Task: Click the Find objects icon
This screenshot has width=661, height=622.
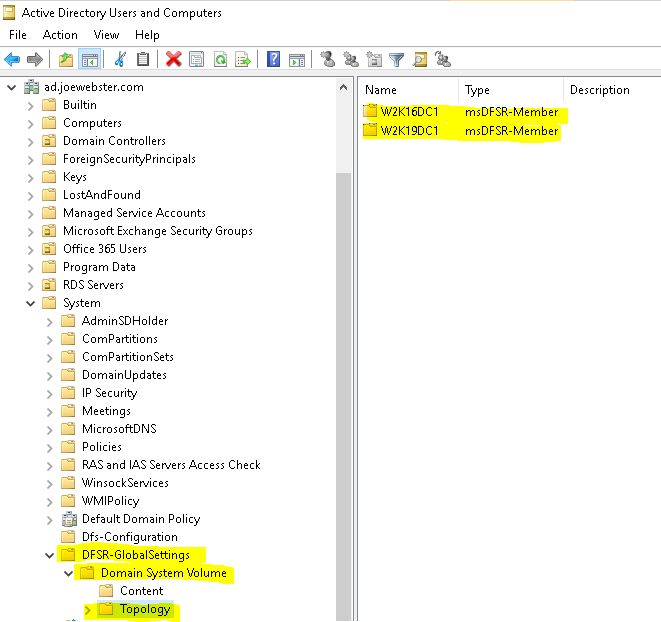Action: click(419, 59)
